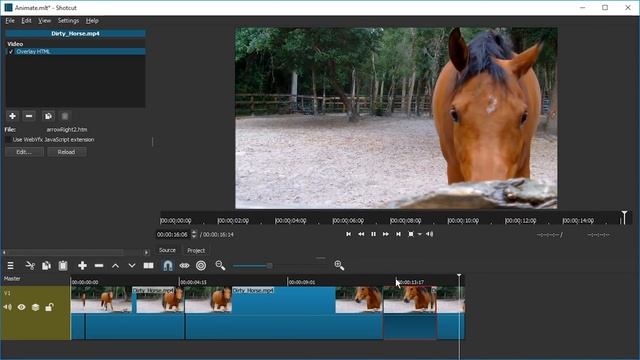This screenshot has width=640, height=360.
Task: Click the current timecode field 00:00:16:06
Action: 172,235
